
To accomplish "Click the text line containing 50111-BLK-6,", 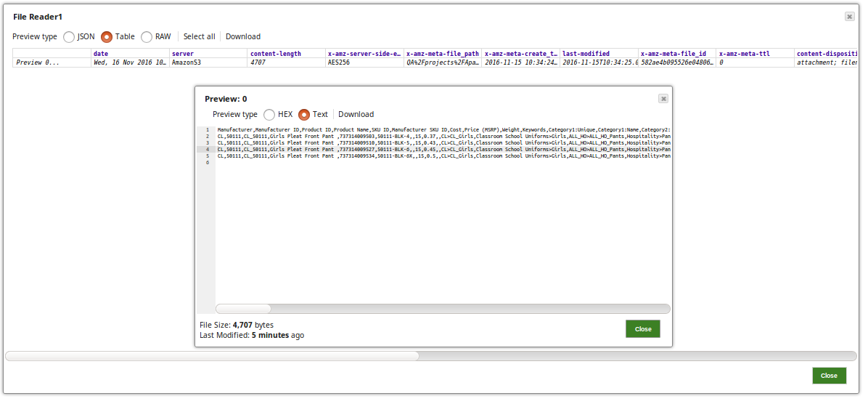I will click(443, 149).
